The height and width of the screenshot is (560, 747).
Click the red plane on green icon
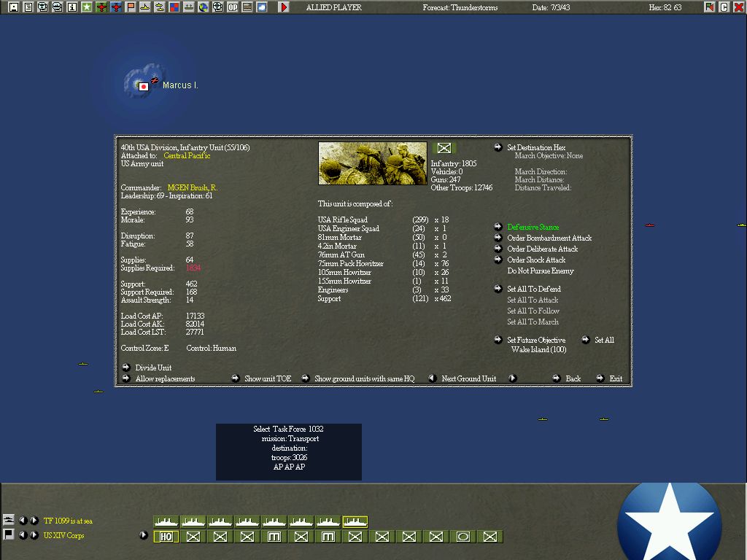click(101, 7)
